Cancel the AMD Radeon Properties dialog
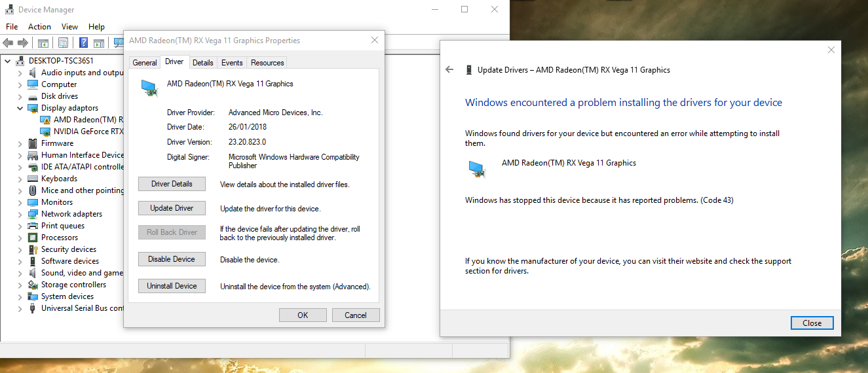Image resolution: width=868 pixels, height=373 pixels. [x=356, y=315]
